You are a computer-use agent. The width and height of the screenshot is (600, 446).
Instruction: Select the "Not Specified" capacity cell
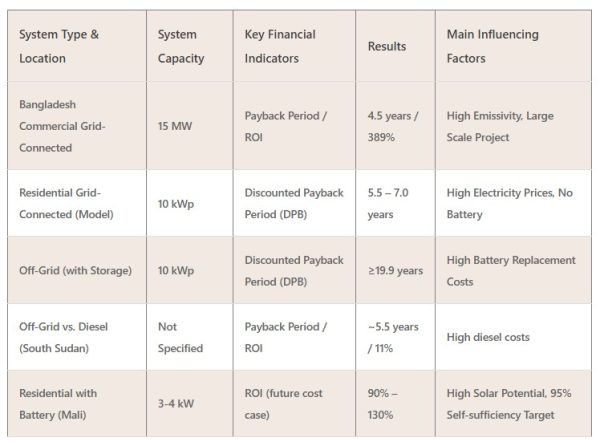click(180, 338)
